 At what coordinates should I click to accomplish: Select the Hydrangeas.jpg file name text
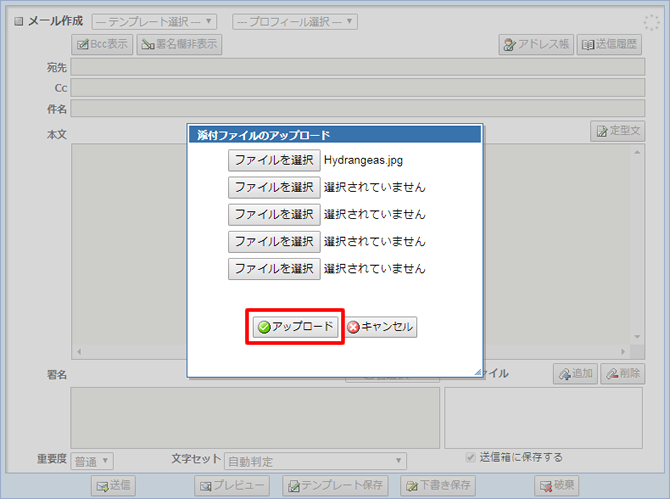363,160
